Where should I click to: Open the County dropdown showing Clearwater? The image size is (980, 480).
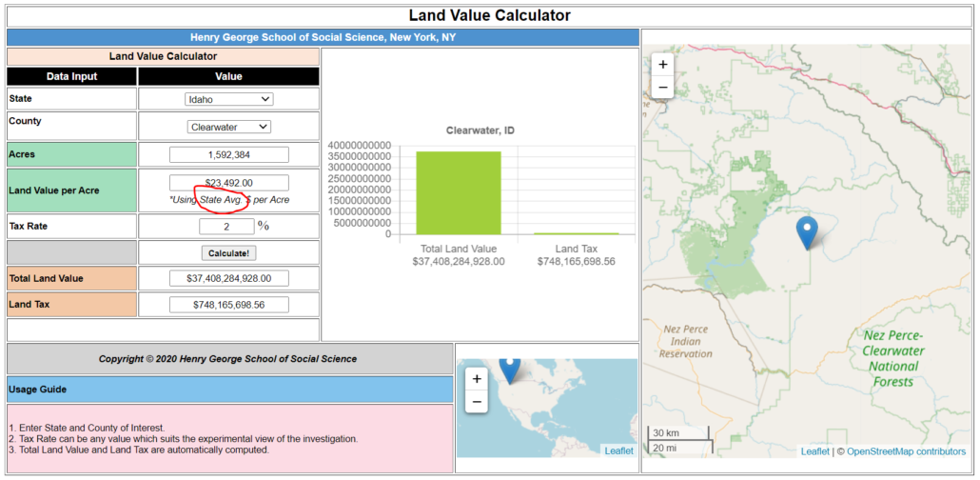(228, 127)
